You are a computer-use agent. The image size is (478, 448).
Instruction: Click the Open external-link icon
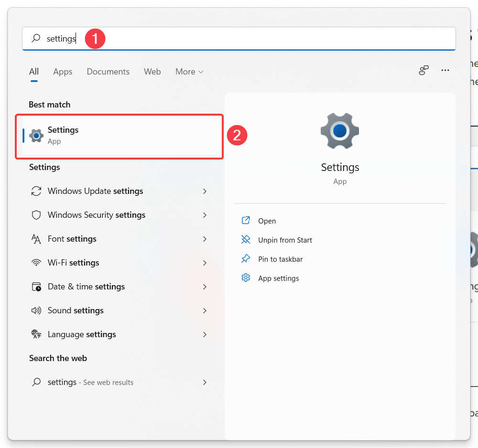[x=246, y=220]
